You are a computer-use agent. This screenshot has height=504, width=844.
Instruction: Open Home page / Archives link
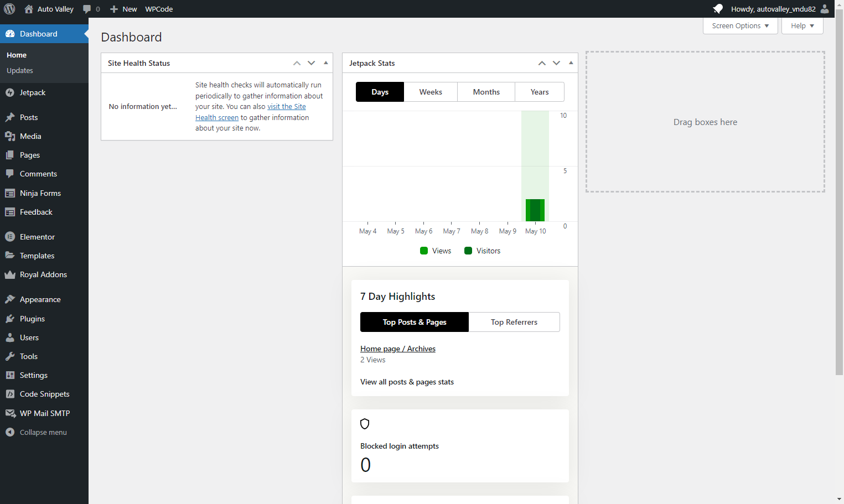coord(398,349)
